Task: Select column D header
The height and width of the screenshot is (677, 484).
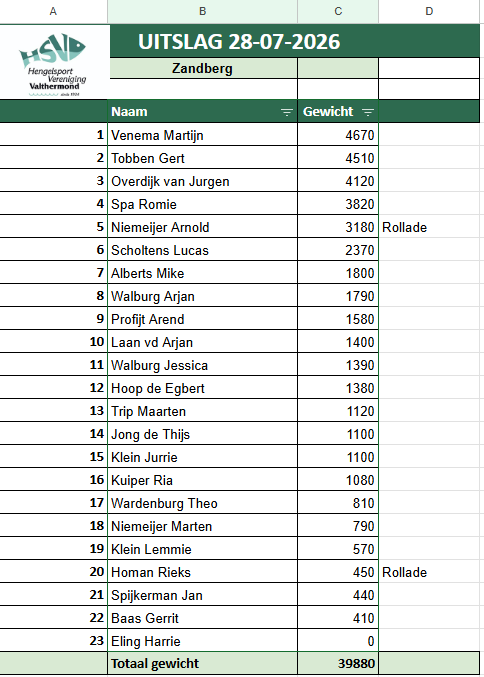Action: pos(429,11)
